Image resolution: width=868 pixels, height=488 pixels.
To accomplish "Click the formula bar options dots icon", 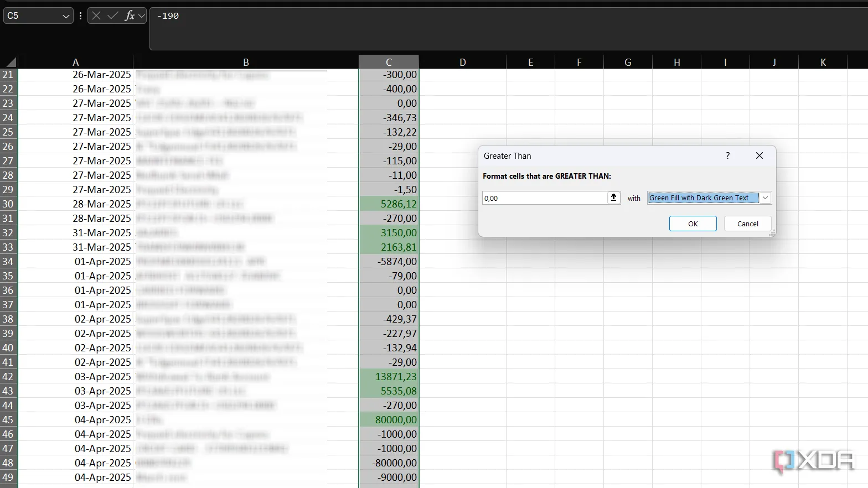I will pyautogui.click(x=81, y=15).
